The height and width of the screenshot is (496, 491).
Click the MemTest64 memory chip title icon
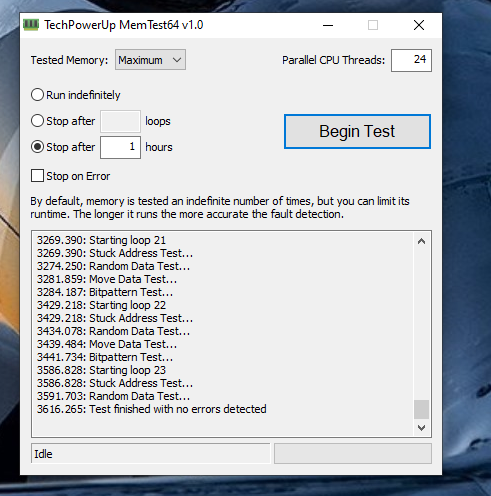tap(31, 25)
